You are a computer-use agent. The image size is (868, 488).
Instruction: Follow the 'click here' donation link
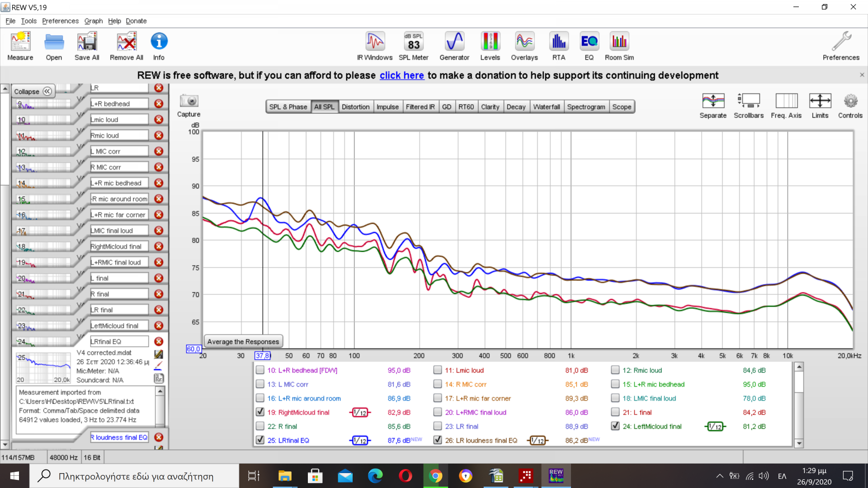[x=401, y=75]
